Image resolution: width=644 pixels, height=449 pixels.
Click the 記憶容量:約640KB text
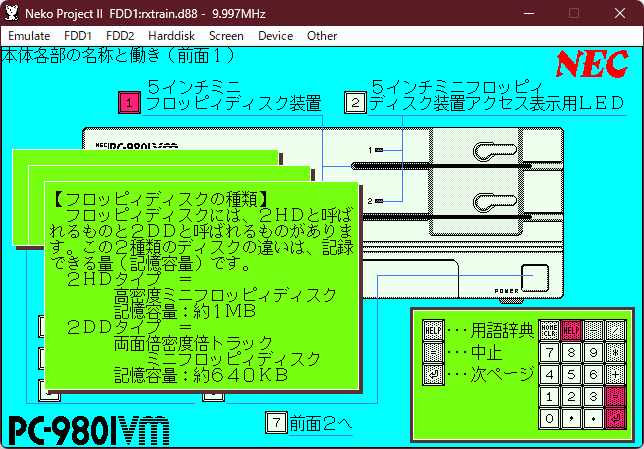(201, 375)
